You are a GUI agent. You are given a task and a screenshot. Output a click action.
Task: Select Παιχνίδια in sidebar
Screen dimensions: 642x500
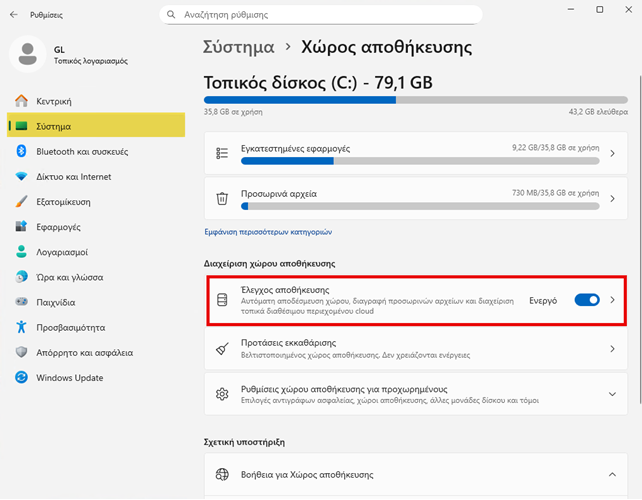click(x=96, y=302)
